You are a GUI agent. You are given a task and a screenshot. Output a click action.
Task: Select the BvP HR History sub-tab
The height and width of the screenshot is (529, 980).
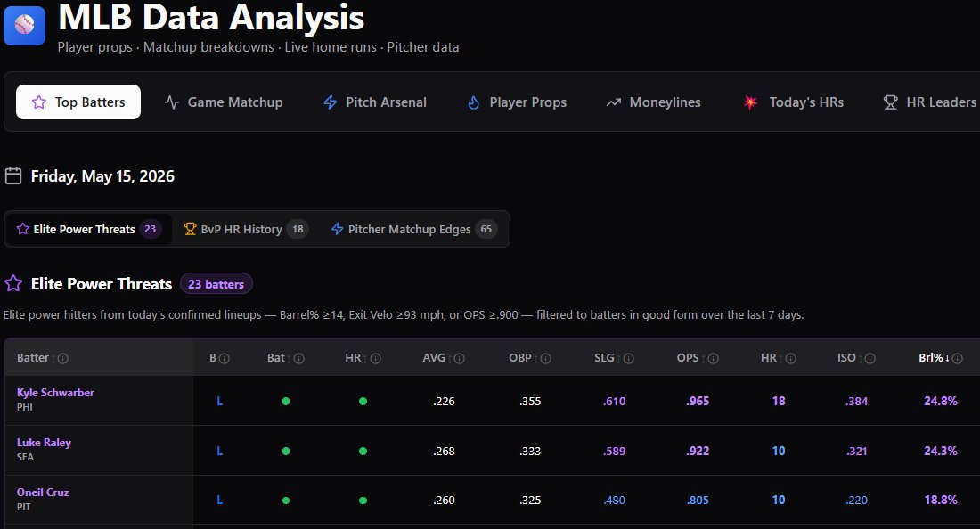tap(245, 229)
